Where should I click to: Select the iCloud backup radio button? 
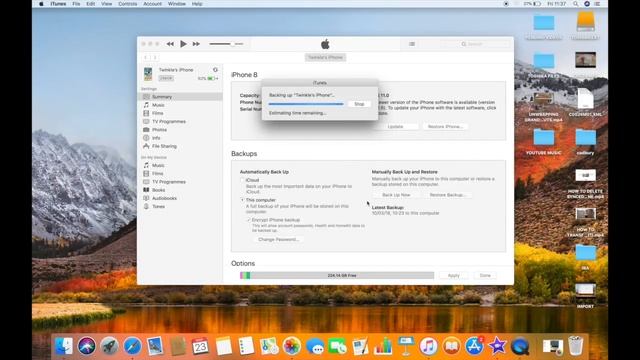[x=242, y=180]
